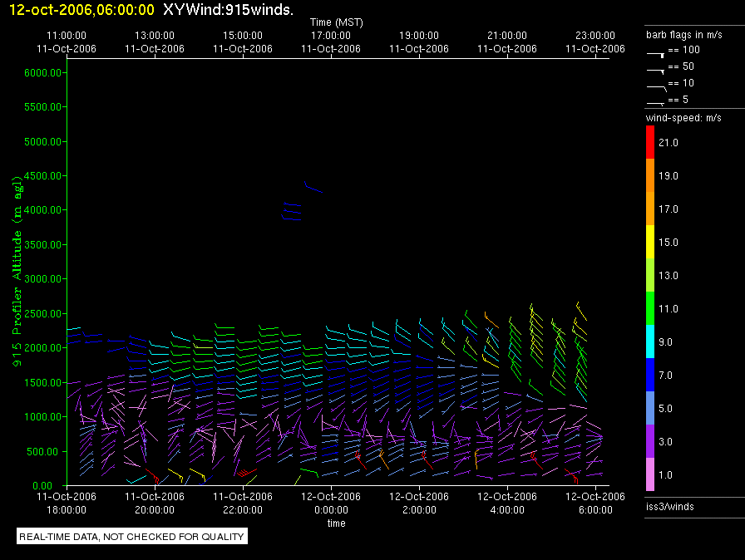Select the red 21.0 wind-speed color segment
Viewport: 745px width, 560px height.
[650, 143]
